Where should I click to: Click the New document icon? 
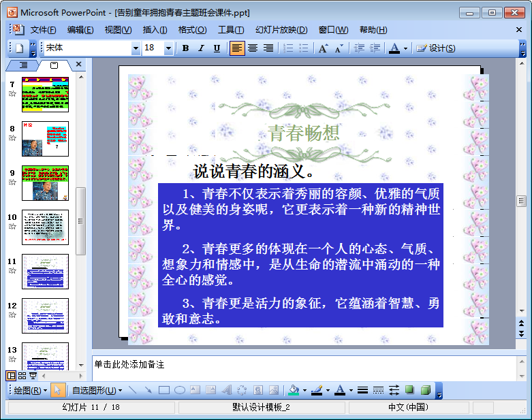pos(19,48)
